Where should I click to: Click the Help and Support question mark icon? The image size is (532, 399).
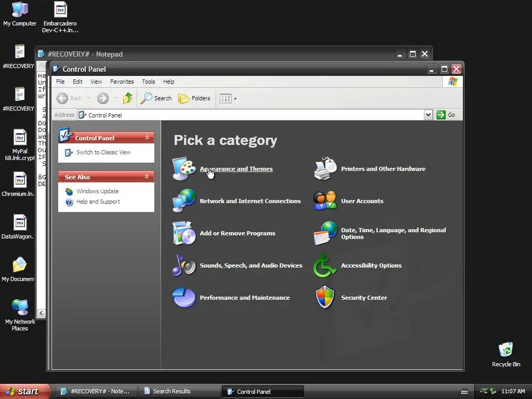click(x=69, y=202)
